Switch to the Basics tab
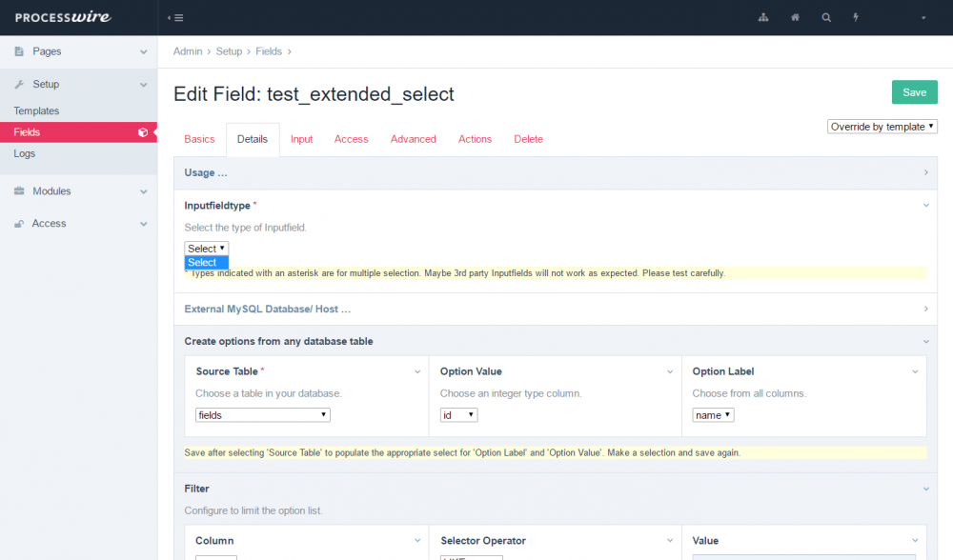This screenshot has height=560, width=953. click(x=199, y=139)
